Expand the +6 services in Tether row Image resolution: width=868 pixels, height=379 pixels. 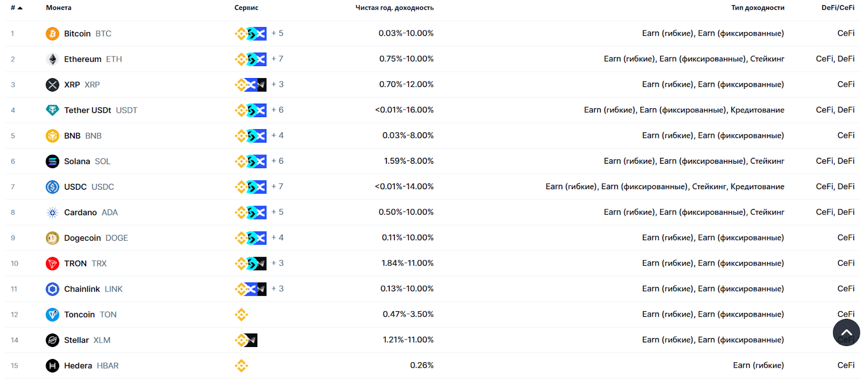(277, 110)
